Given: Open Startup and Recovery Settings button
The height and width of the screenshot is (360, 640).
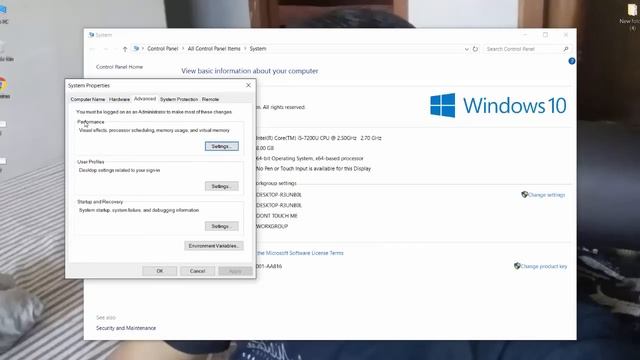Looking at the screenshot, I should coord(222,226).
